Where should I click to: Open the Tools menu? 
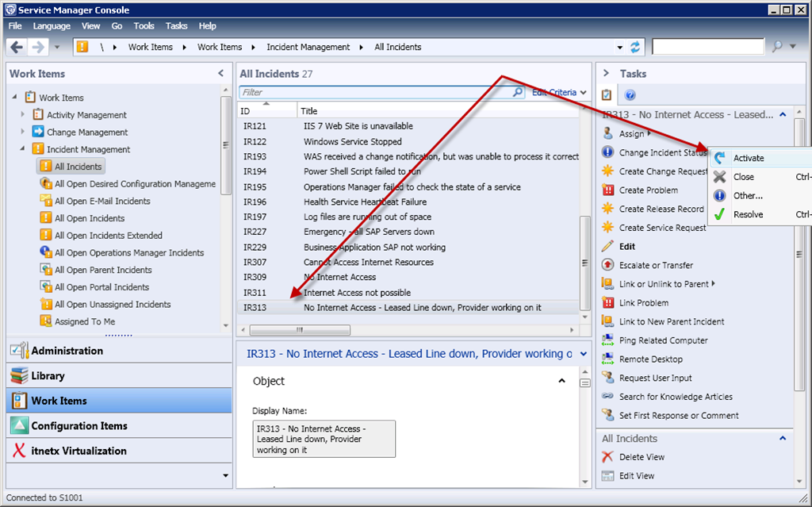pyautogui.click(x=144, y=26)
